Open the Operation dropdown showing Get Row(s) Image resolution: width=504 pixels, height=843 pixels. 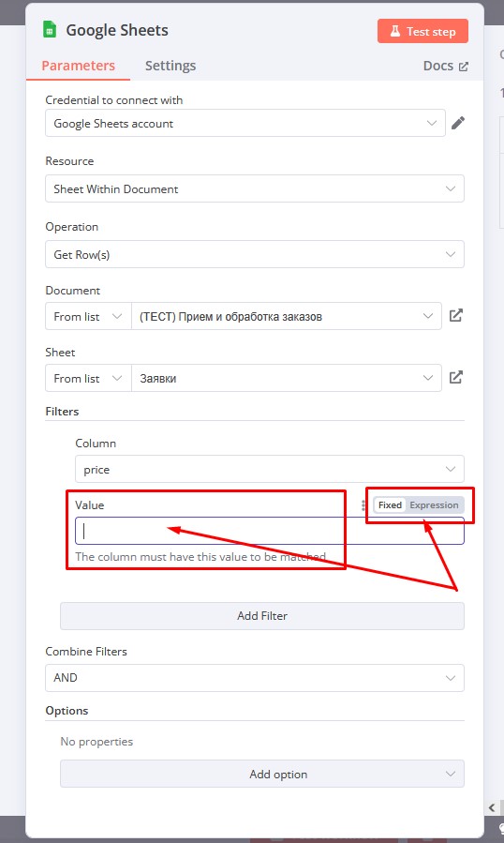(255, 254)
